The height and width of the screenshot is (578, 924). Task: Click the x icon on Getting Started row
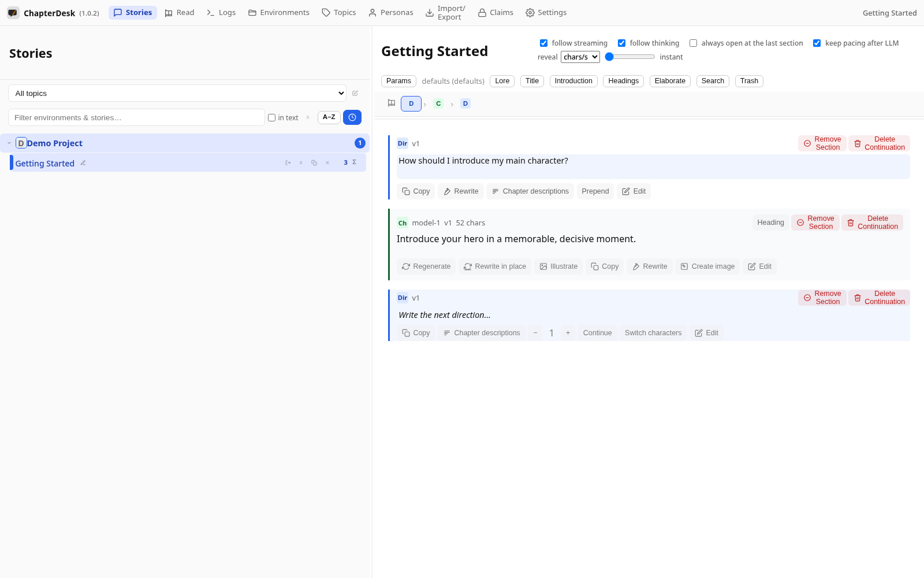tap(327, 163)
